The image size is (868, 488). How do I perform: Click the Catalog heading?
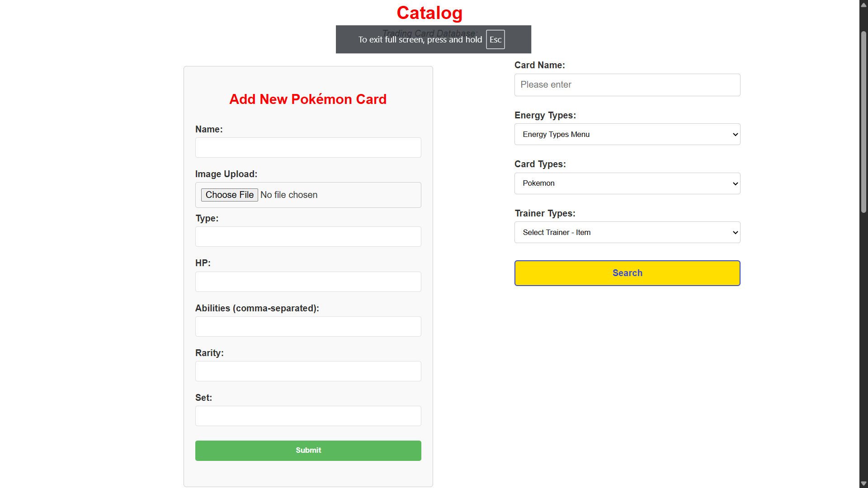(x=429, y=13)
